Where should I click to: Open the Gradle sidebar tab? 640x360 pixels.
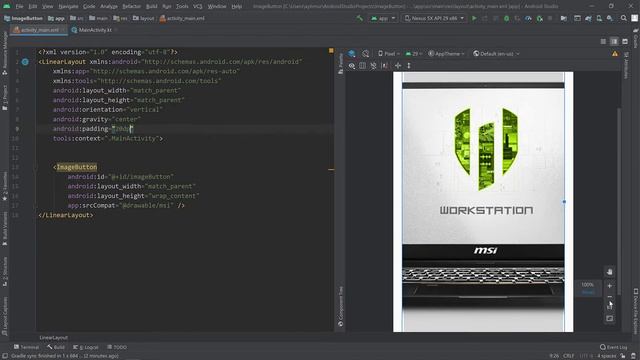pyautogui.click(x=636, y=39)
